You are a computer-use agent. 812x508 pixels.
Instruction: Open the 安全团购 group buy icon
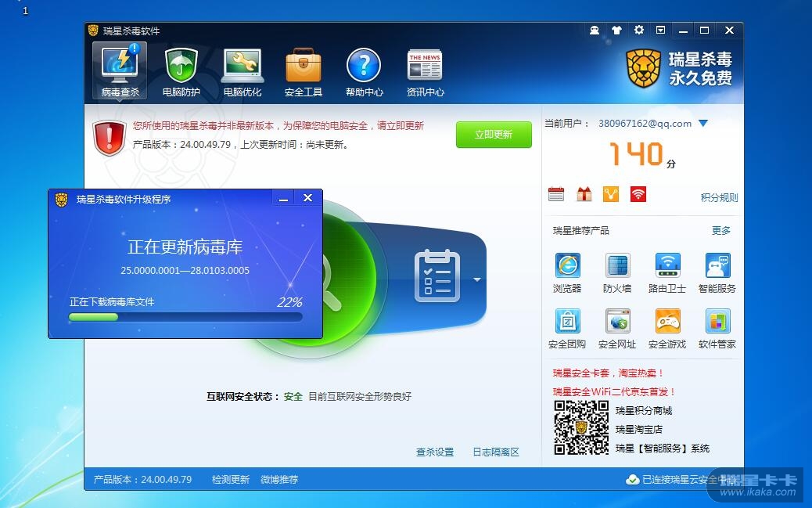click(568, 329)
